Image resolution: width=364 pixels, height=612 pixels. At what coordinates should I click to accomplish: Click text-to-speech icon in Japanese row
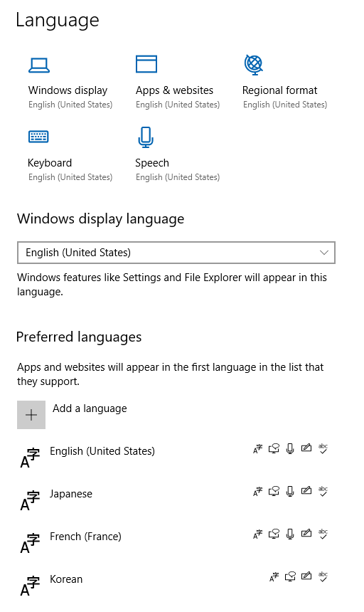pos(274,491)
